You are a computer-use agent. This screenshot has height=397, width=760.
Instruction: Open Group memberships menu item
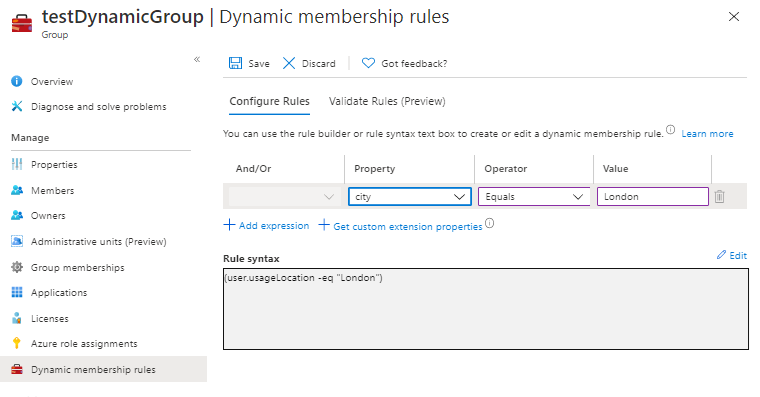[78, 268]
